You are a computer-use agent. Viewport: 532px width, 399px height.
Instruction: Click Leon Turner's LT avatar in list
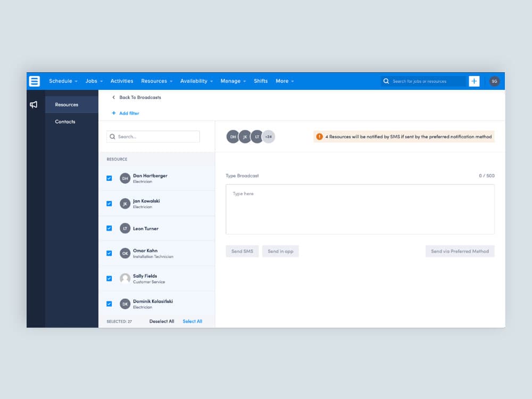pos(125,228)
